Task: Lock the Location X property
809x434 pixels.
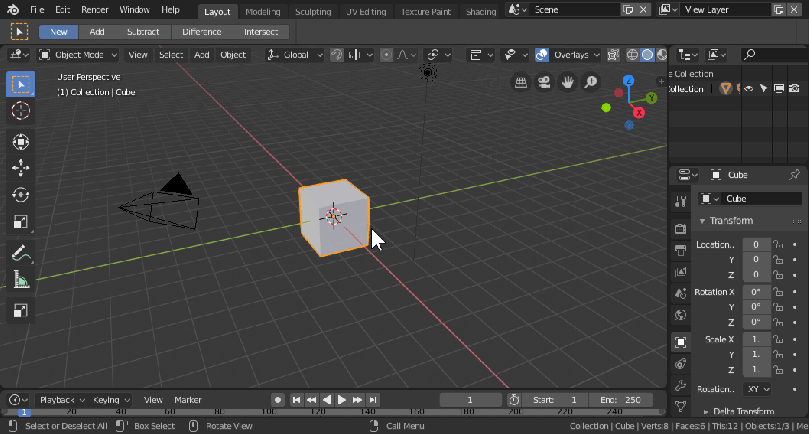Action: tap(777, 245)
